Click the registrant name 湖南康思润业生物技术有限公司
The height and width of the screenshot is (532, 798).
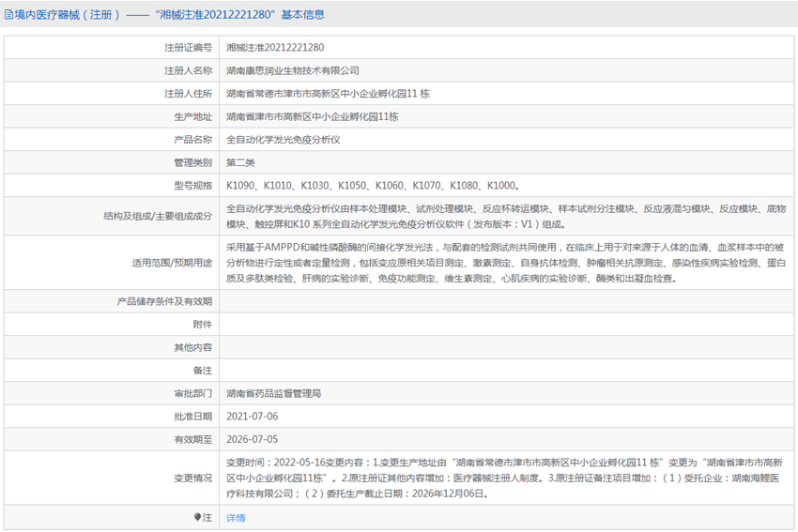click(293, 70)
